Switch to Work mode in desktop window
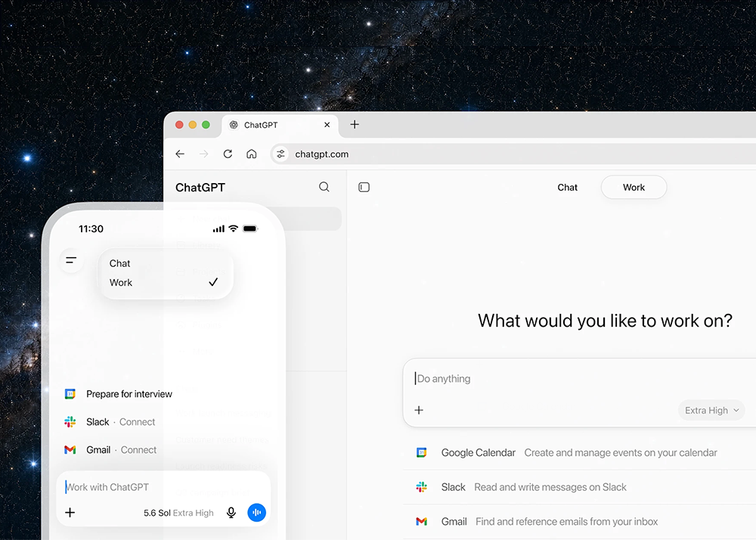Screen dimensions: 756x540 point(634,187)
